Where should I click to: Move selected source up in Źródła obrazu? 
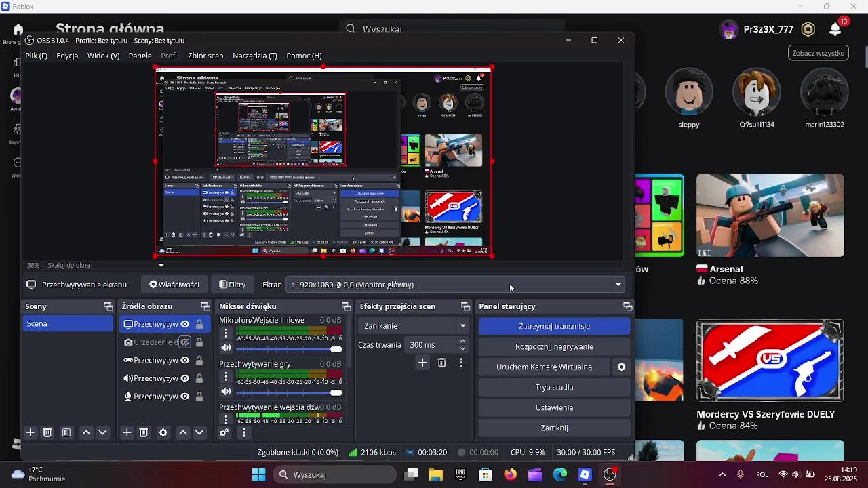pos(183,432)
